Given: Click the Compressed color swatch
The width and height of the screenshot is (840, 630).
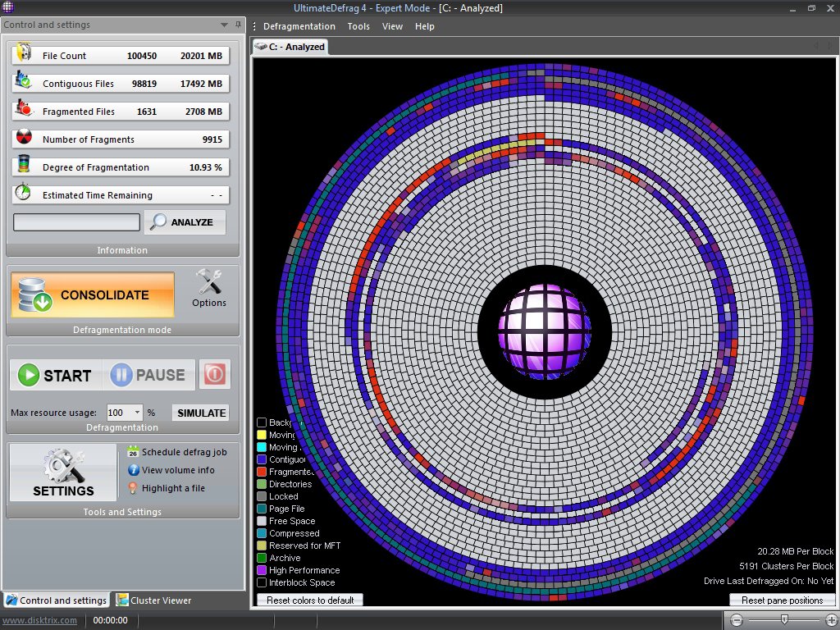Looking at the screenshot, I should pos(262,533).
